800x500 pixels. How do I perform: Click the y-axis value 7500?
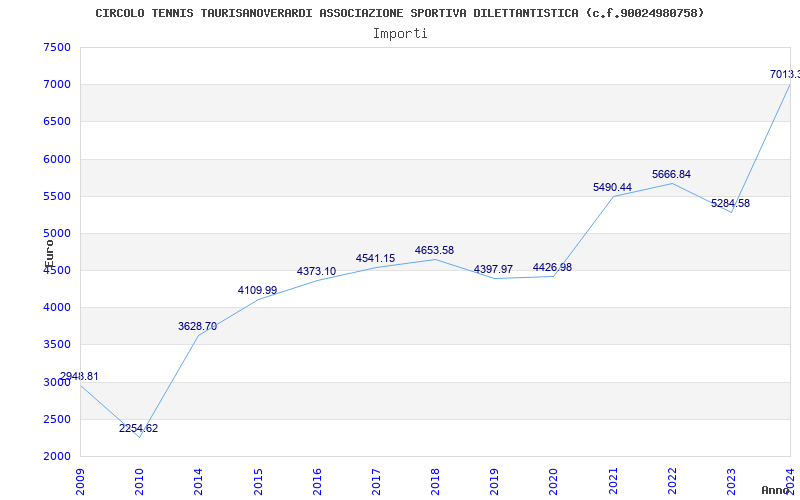click(x=57, y=47)
